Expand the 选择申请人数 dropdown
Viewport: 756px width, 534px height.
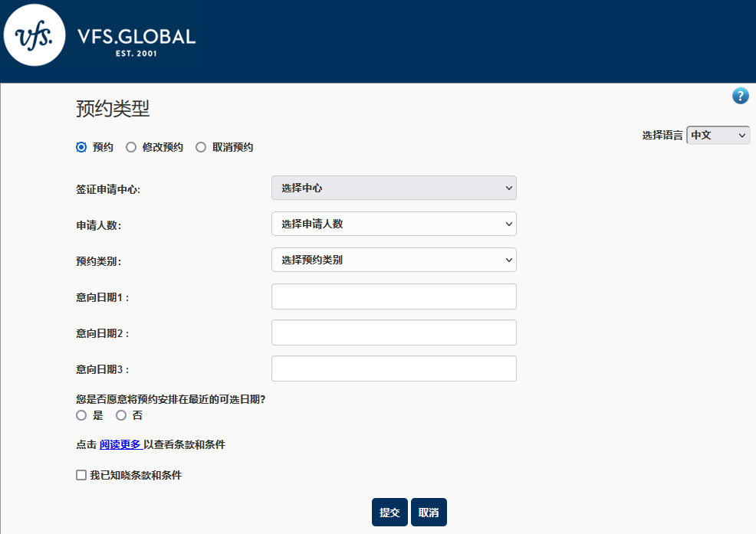click(394, 224)
